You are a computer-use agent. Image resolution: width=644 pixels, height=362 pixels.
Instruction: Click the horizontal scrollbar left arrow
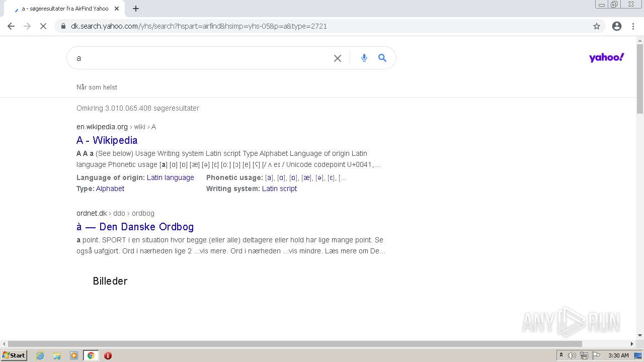click(4, 344)
